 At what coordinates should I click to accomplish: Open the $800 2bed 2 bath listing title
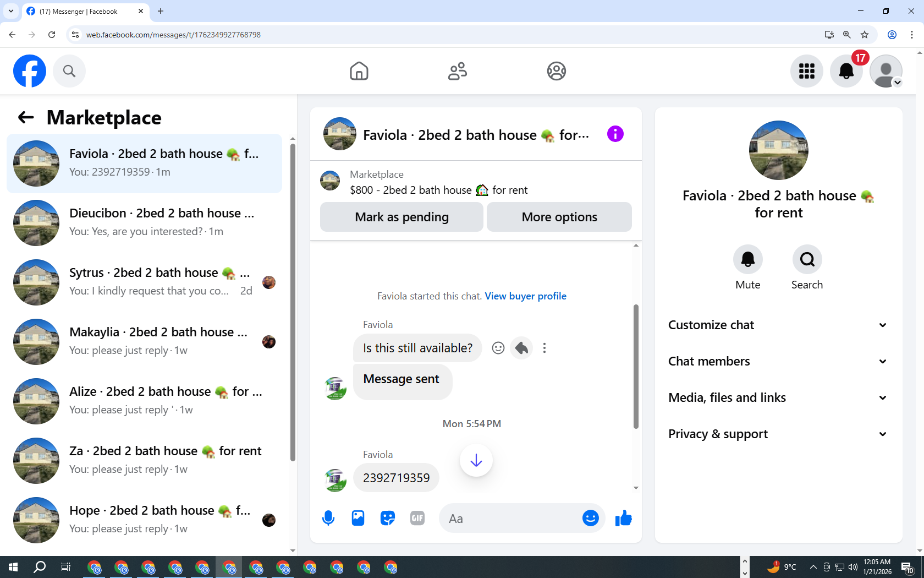coord(438,190)
